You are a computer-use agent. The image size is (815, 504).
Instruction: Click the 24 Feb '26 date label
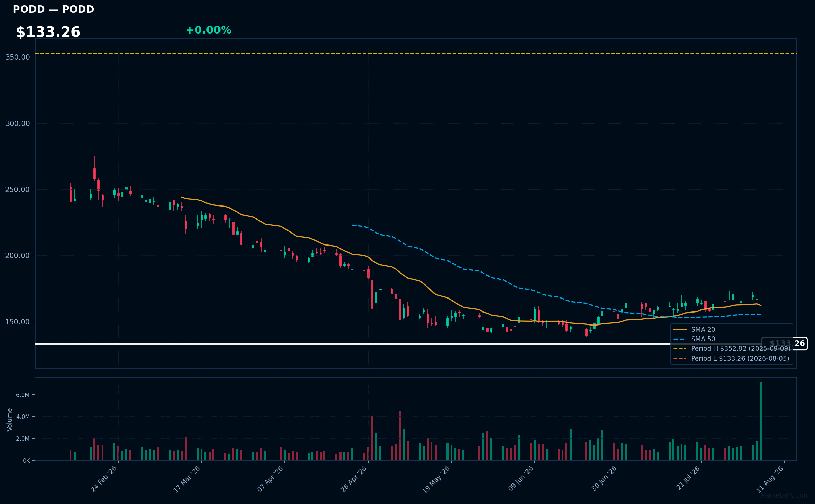click(x=104, y=479)
